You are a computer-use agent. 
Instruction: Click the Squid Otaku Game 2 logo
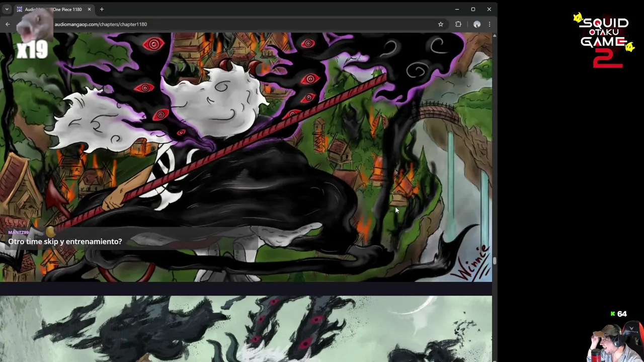[604, 41]
